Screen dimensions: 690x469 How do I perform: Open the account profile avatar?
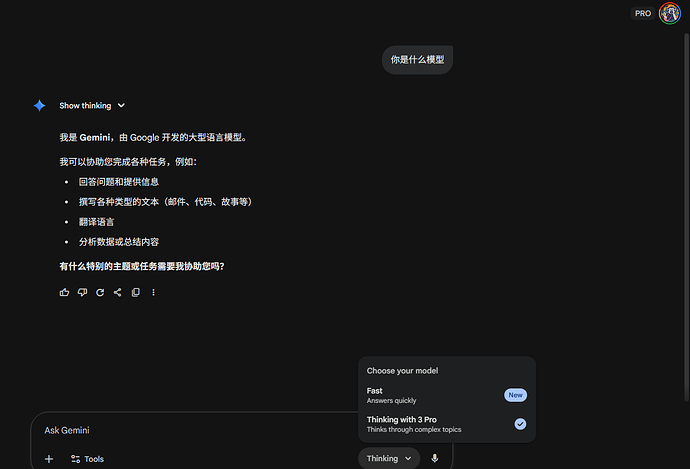click(670, 13)
